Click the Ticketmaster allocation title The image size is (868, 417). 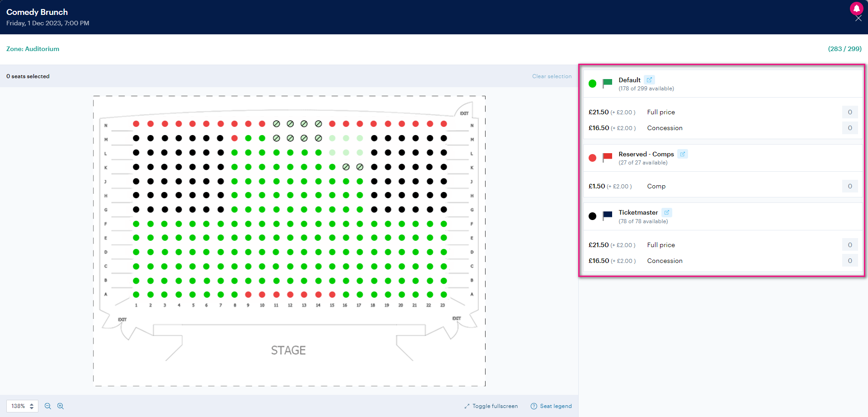(638, 212)
